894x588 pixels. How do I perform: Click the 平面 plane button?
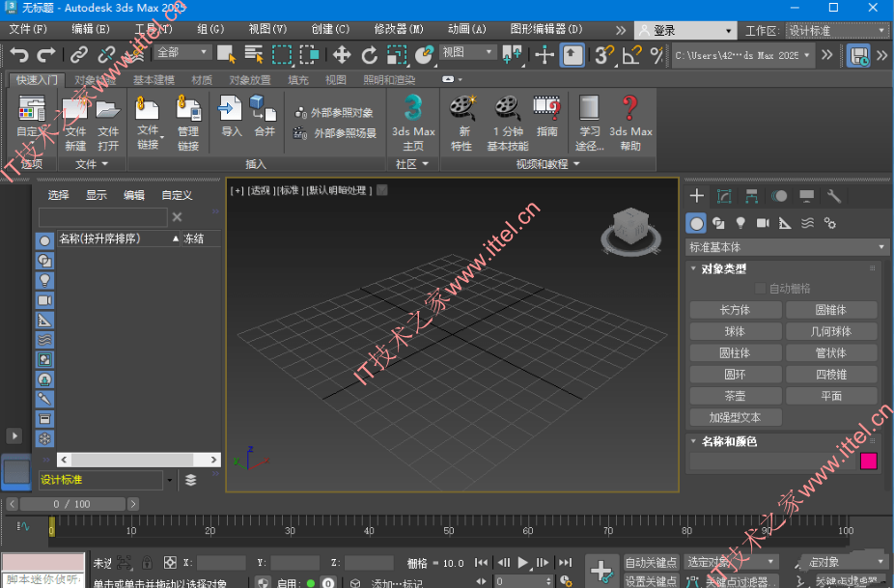[x=831, y=396]
